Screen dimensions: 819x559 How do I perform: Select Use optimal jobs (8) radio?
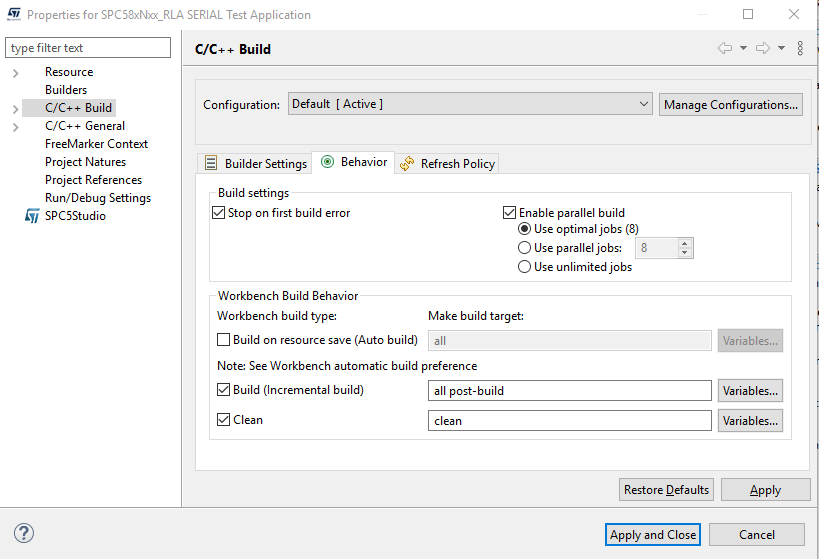pyautogui.click(x=524, y=229)
